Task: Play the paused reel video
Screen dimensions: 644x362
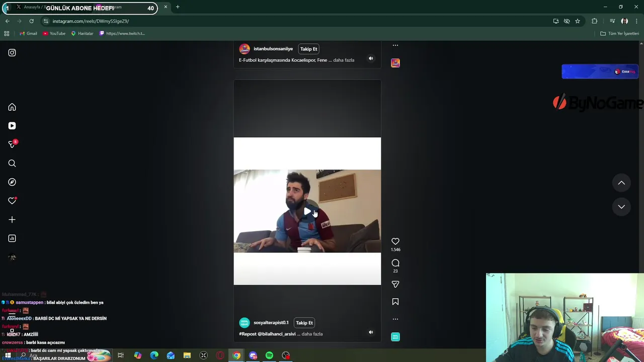Action: 307,211
